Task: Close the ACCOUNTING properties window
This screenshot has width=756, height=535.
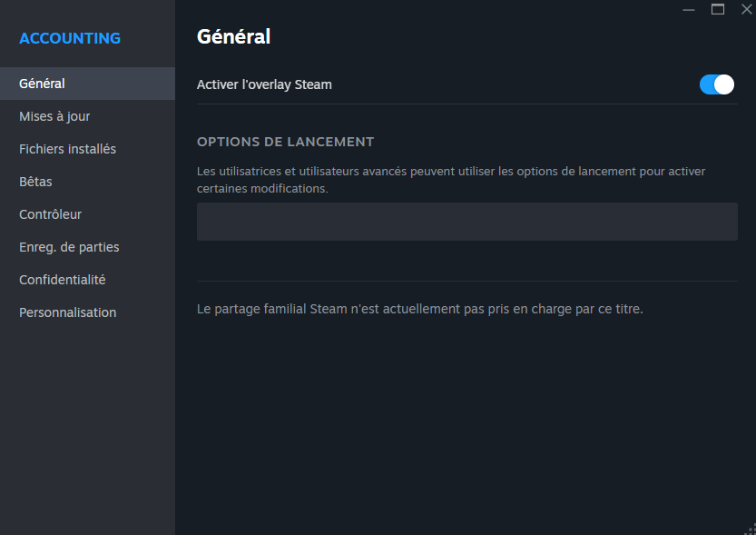Action: point(746,9)
